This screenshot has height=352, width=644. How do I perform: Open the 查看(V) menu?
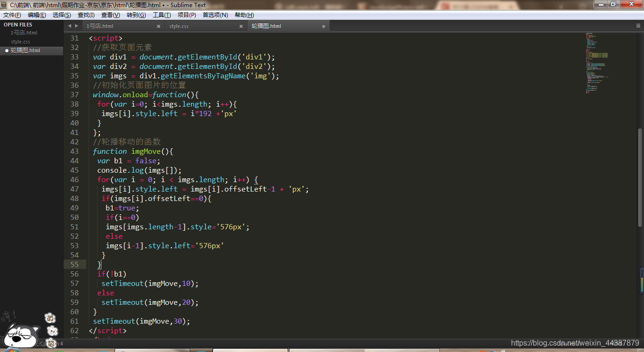click(110, 15)
